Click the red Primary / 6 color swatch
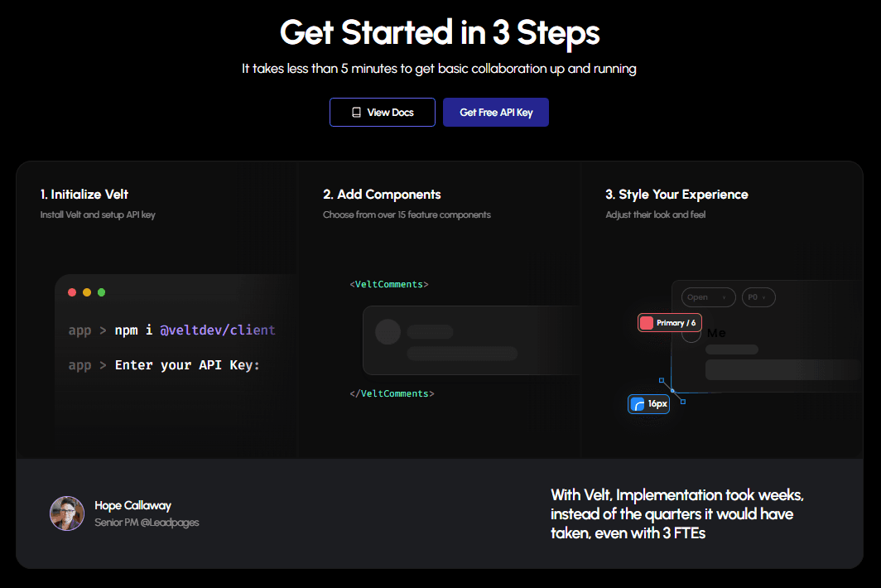881x588 pixels. (x=647, y=323)
